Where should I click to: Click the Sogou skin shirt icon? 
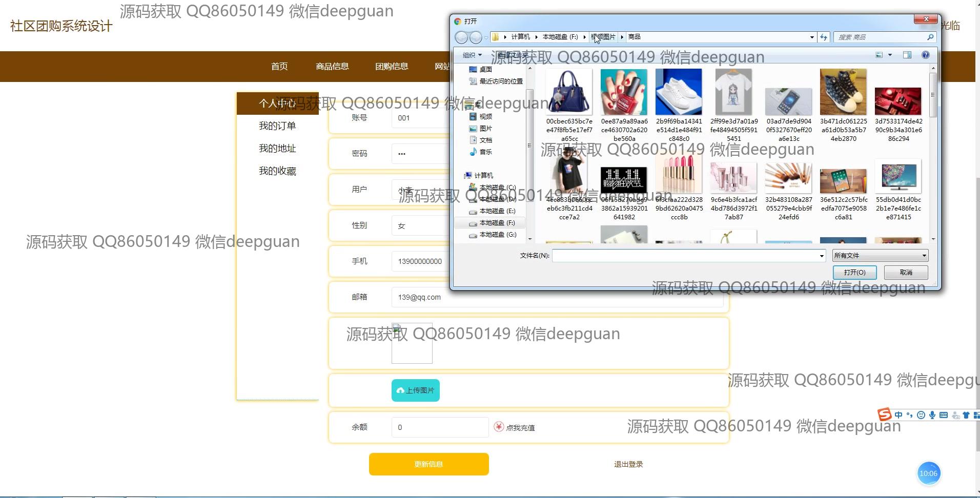coord(966,415)
